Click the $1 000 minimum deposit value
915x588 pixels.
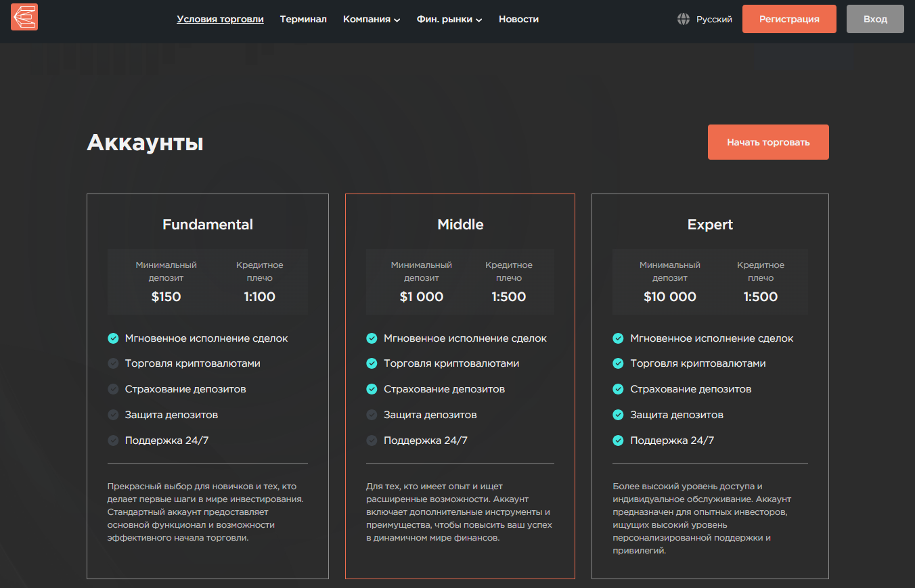(x=422, y=296)
